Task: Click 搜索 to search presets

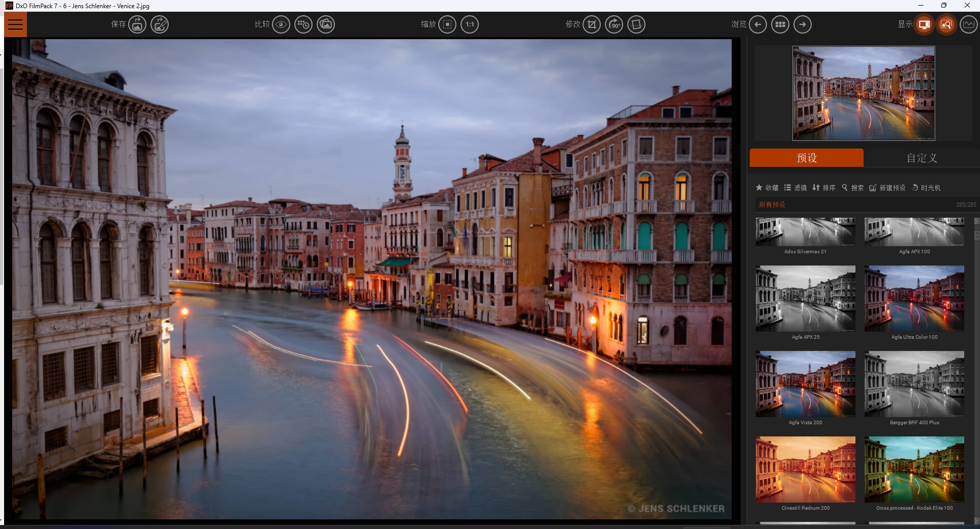Action: click(x=853, y=188)
